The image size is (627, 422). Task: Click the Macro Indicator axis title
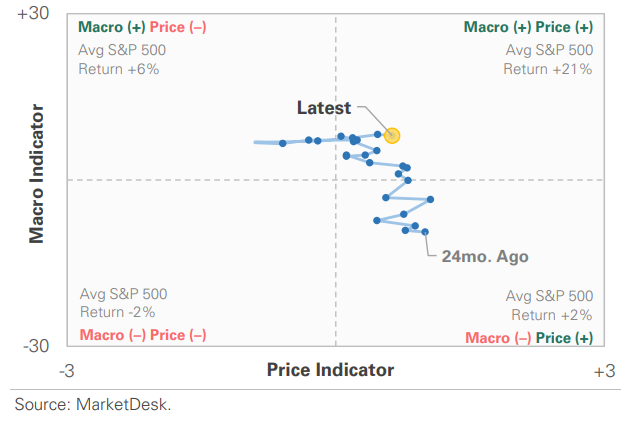[x=36, y=174]
